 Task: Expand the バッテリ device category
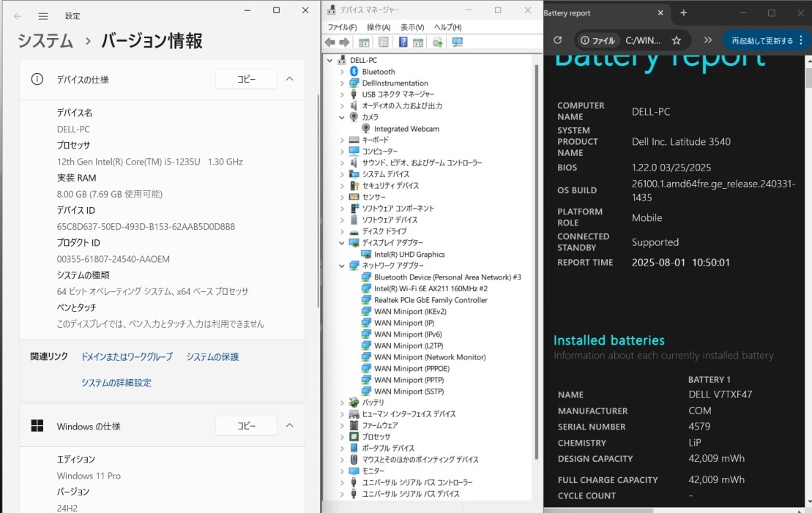[x=342, y=402]
